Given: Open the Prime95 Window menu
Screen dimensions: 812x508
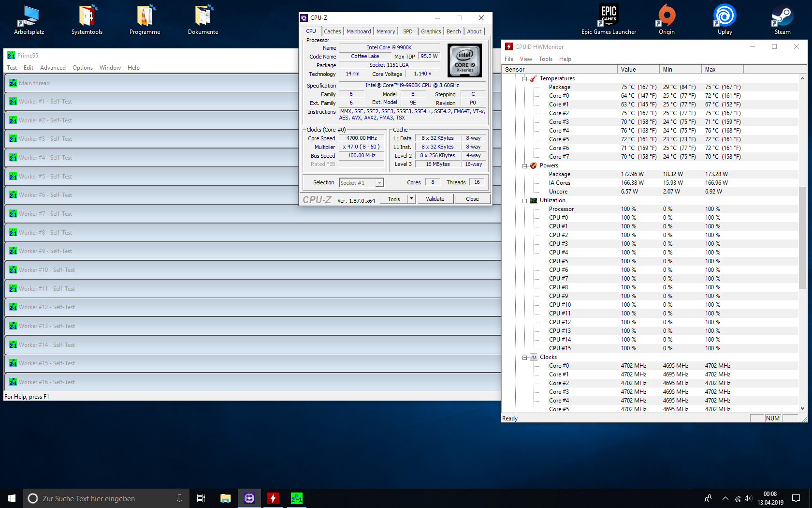Looking at the screenshot, I should pos(110,68).
